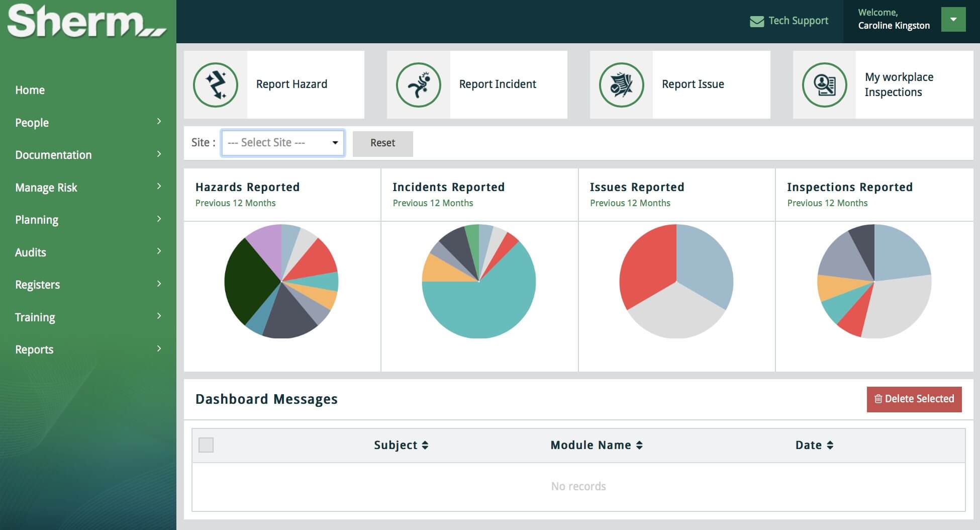This screenshot has height=530, width=980.
Task: Click the Tech Support envelope icon
Action: pos(756,21)
